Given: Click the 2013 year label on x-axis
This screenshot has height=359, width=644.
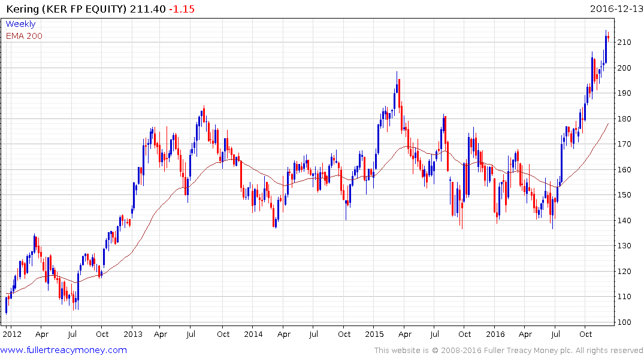Looking at the screenshot, I should pyautogui.click(x=133, y=334).
